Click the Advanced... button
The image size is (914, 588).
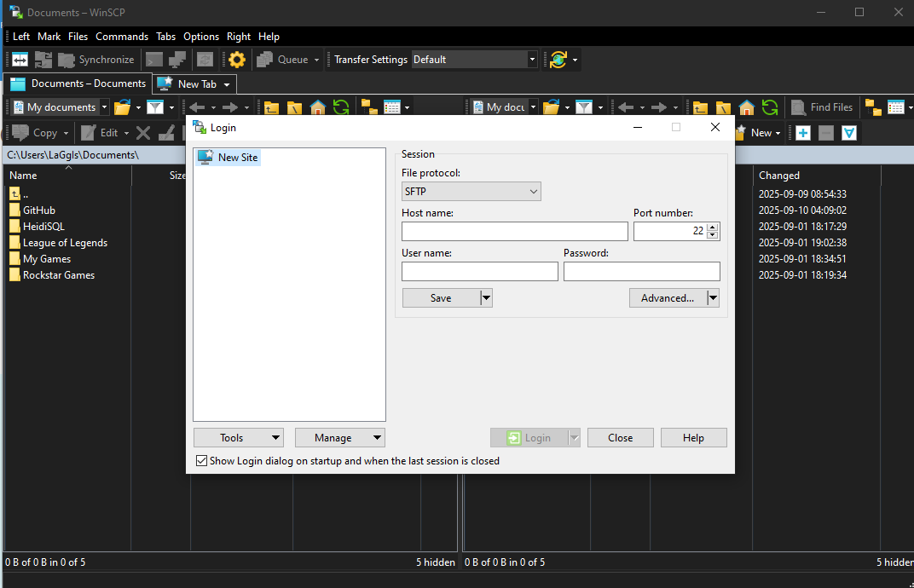tap(668, 297)
